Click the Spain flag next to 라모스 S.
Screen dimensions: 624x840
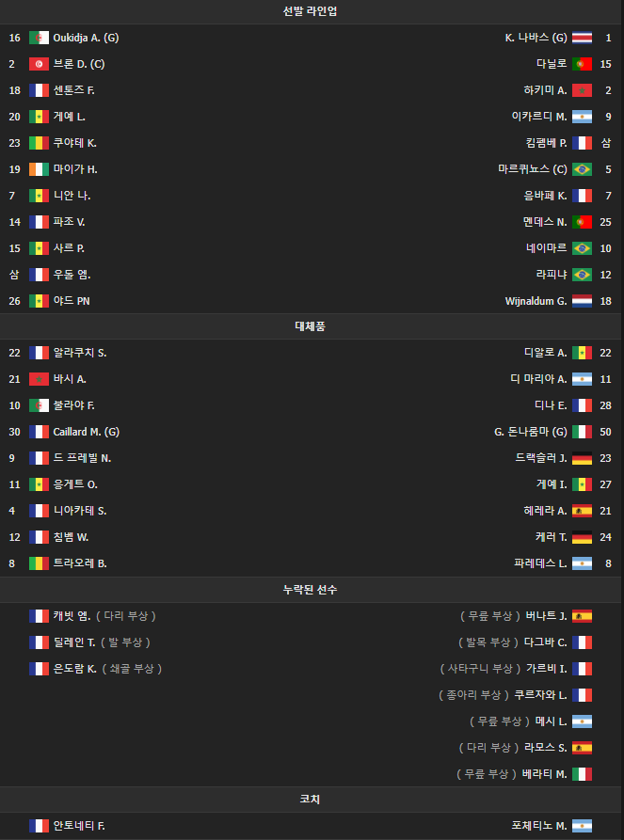pos(582,748)
